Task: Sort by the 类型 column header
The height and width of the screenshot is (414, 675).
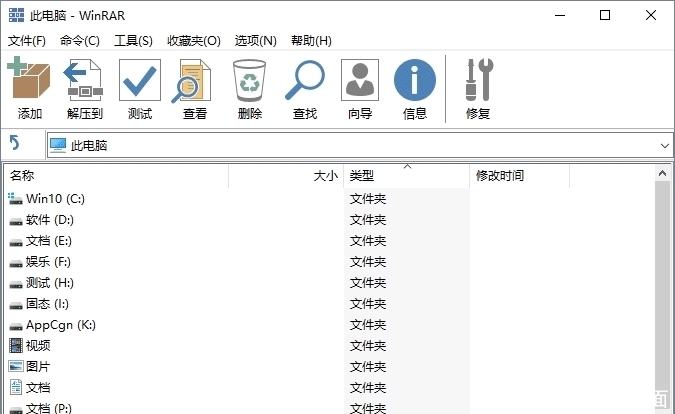Action: 406,176
